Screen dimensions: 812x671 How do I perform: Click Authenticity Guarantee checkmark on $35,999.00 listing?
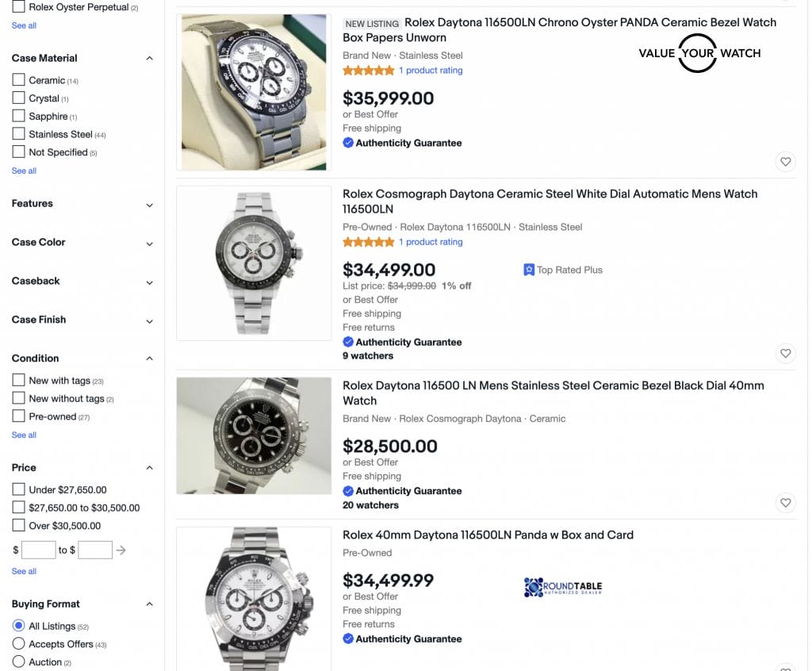tap(348, 143)
